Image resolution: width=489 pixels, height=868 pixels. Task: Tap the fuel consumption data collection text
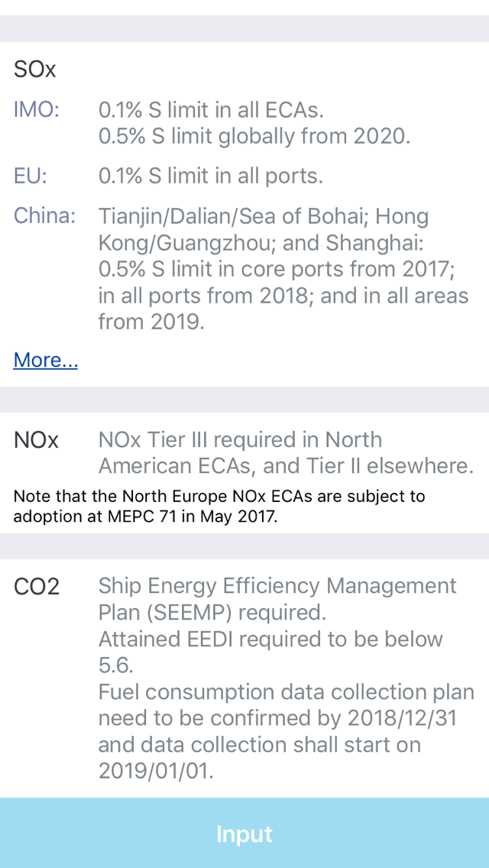287,718
